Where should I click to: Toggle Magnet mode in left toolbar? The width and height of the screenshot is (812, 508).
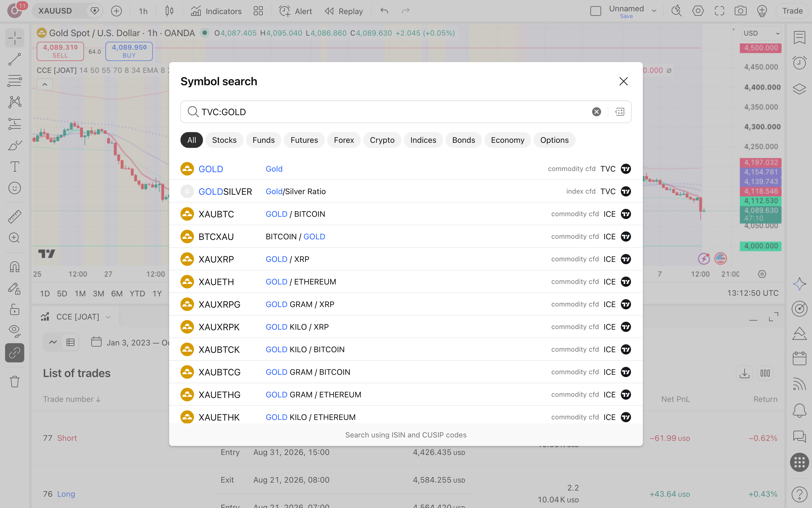pos(14,267)
